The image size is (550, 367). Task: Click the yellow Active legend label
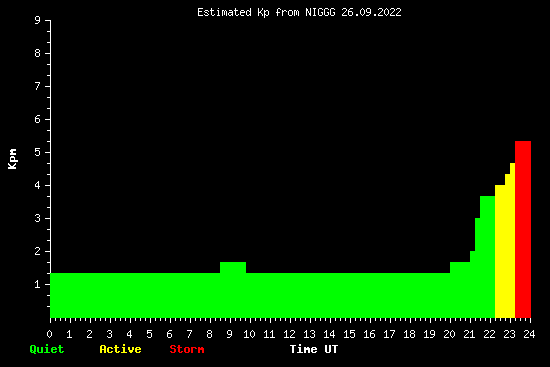pyautogui.click(x=120, y=349)
